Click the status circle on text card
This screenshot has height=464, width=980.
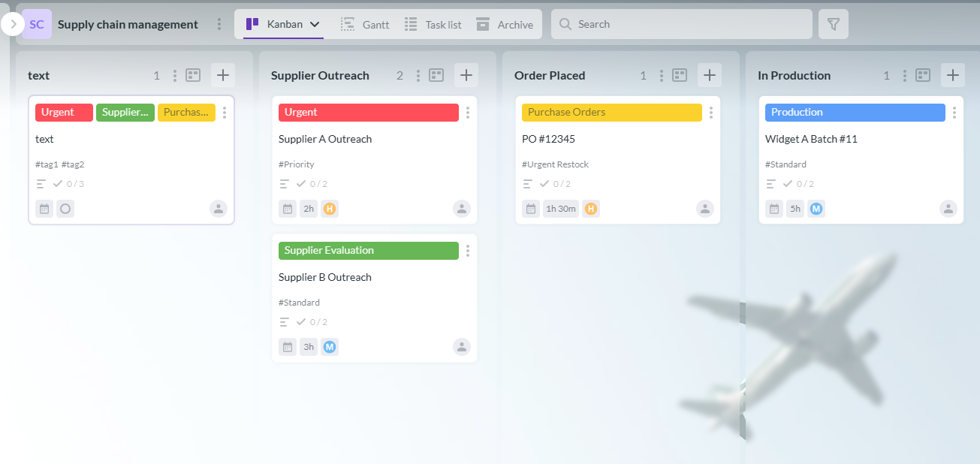tap(65, 209)
